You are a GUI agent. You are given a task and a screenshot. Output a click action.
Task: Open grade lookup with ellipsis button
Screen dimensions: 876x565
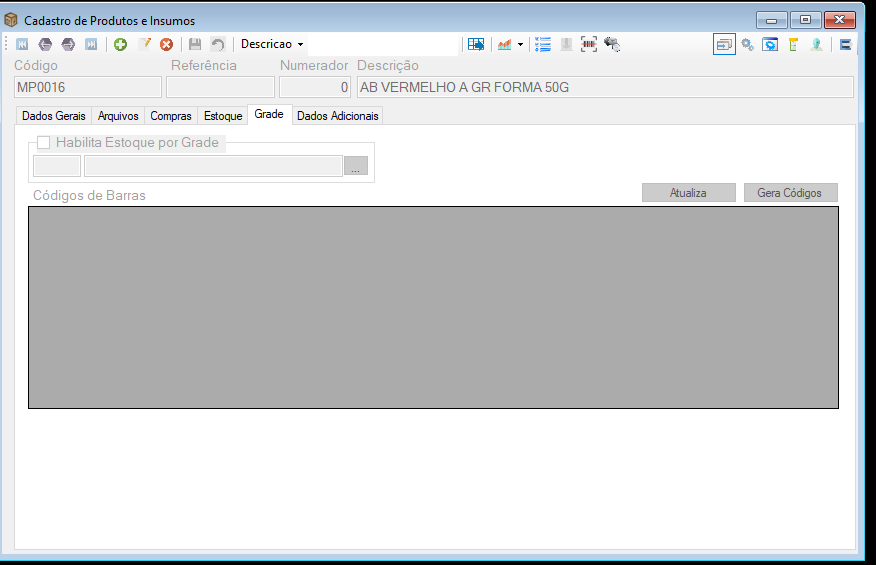pyautogui.click(x=356, y=165)
